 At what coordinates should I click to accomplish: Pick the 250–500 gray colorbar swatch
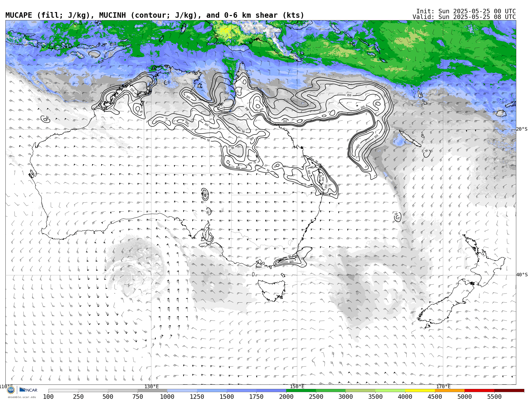(x=93, y=391)
